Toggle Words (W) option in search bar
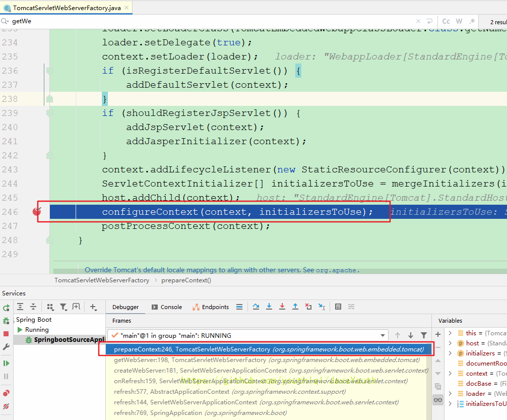 point(459,21)
